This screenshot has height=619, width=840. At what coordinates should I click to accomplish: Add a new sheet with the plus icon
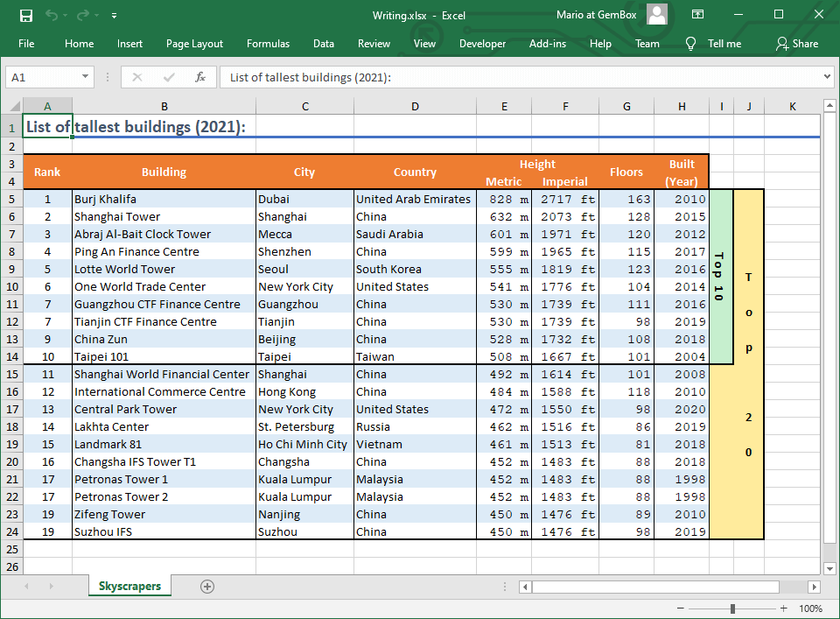click(207, 587)
